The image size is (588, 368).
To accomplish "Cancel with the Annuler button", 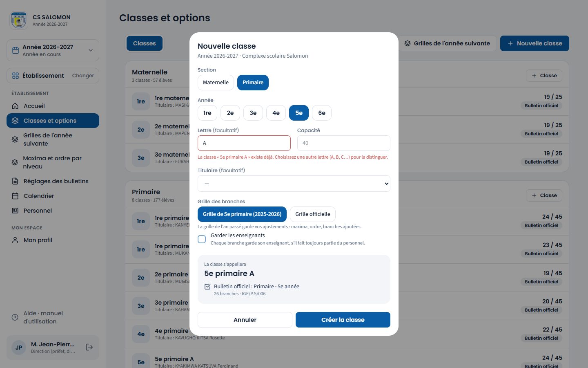I will [245, 320].
